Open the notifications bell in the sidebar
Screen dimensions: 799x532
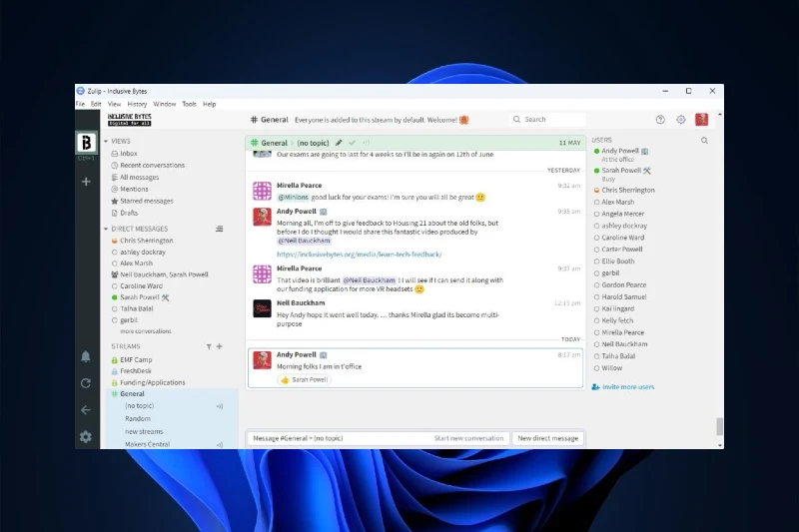click(x=86, y=356)
